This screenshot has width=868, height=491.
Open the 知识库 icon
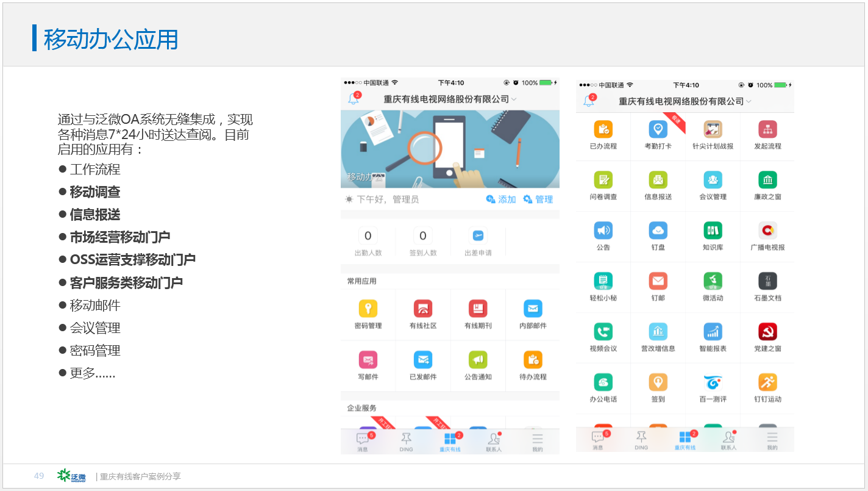click(713, 231)
